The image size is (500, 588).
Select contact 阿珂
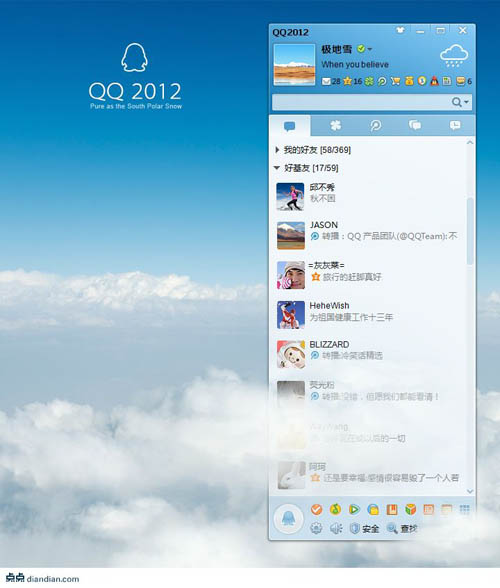(369, 475)
